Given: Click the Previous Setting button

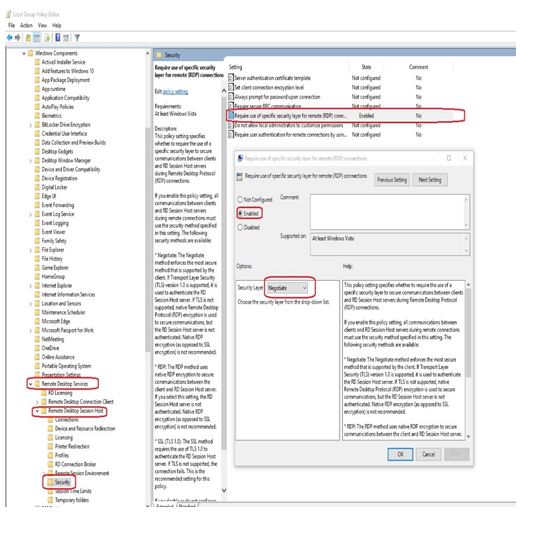Looking at the screenshot, I should 392,180.
